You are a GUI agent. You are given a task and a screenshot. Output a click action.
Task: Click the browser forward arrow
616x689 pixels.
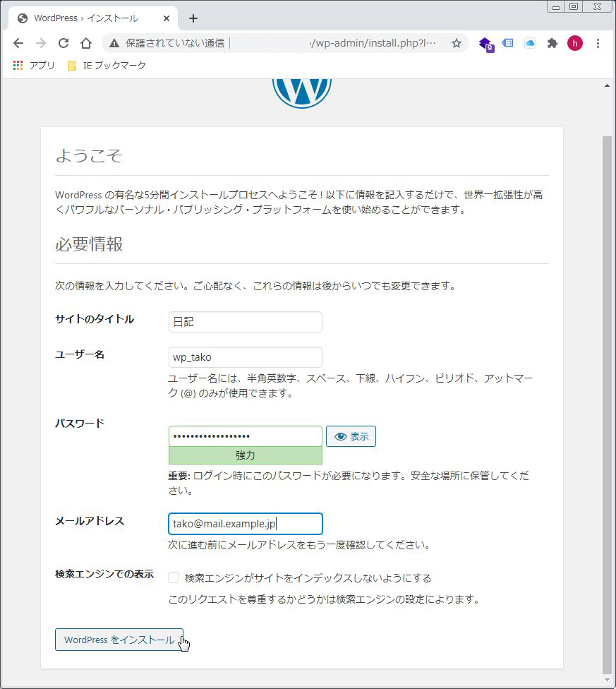pos(41,43)
